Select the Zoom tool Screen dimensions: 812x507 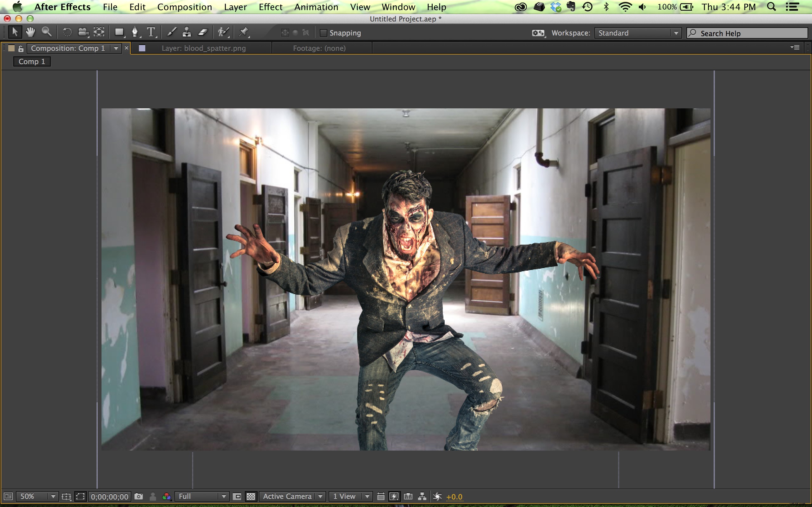pyautogui.click(x=47, y=32)
